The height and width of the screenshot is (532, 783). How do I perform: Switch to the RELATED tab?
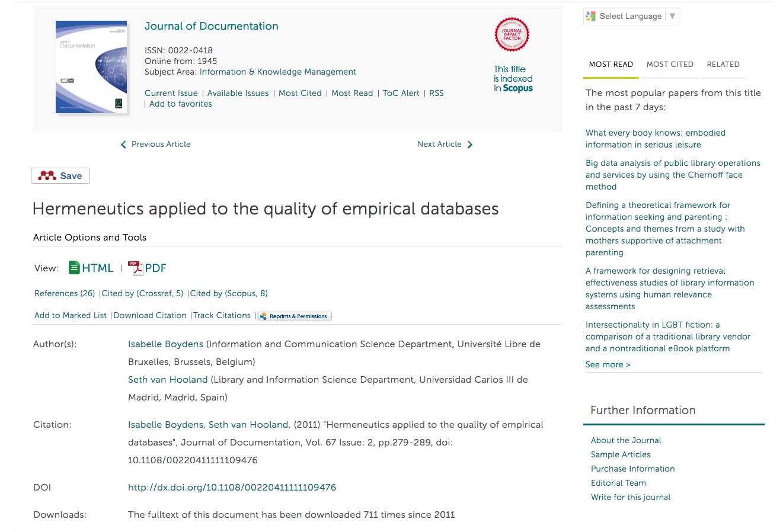(723, 64)
